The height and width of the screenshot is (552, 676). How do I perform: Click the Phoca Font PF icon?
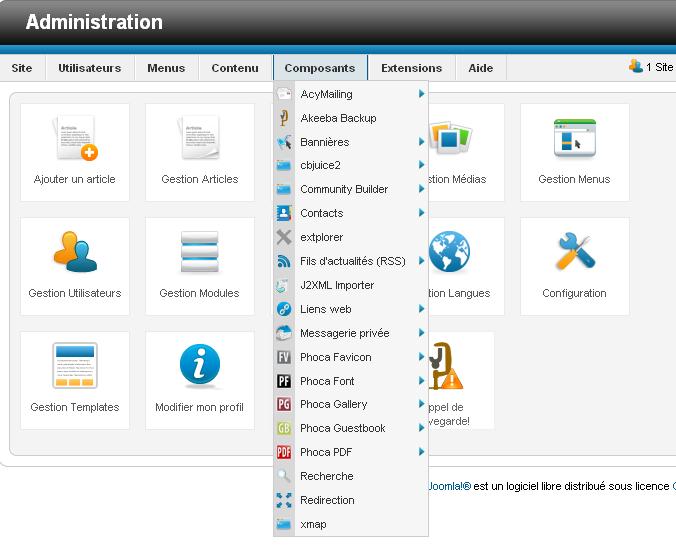coord(284,381)
